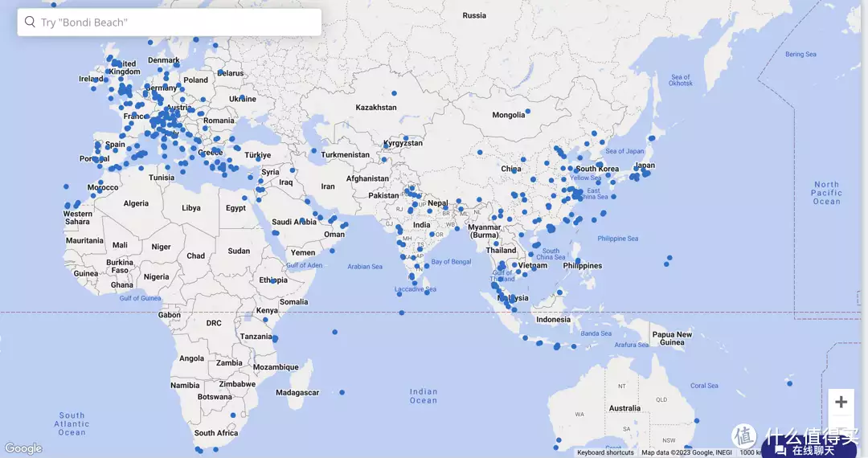Click the Australia country label
This screenshot has width=868, height=458.
point(624,408)
